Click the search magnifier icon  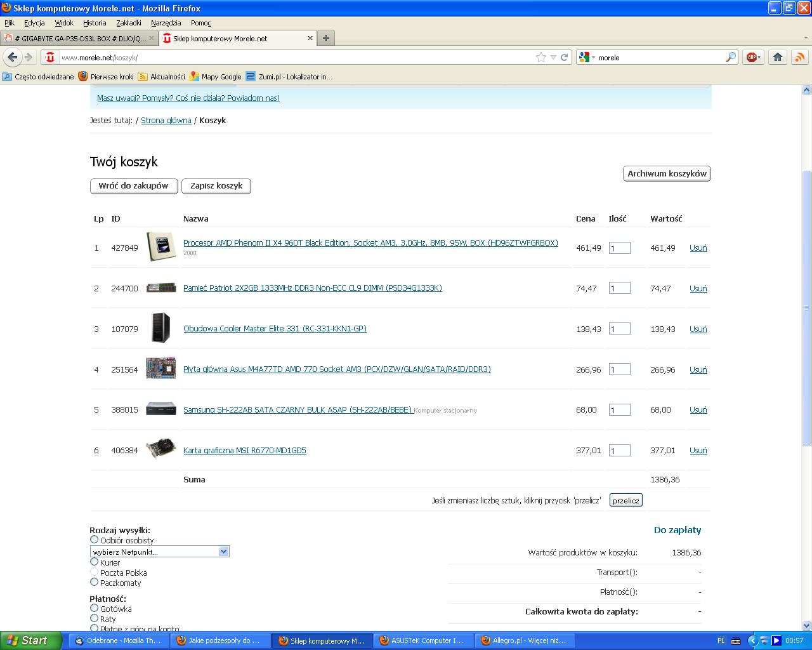(731, 57)
